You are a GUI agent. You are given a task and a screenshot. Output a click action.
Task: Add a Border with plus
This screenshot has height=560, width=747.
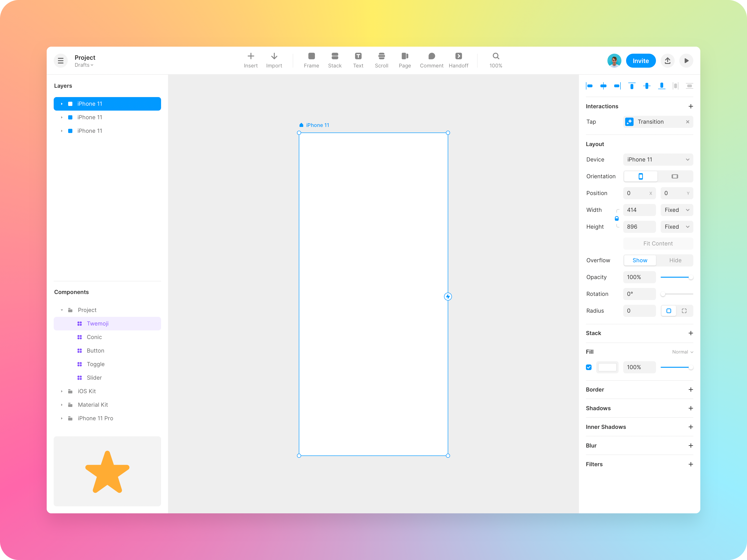(691, 389)
